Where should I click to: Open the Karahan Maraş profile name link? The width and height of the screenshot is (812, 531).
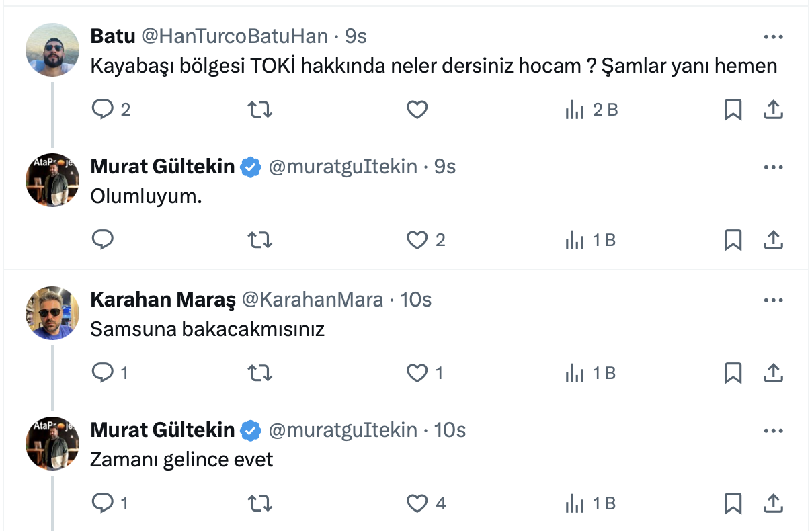click(x=163, y=300)
